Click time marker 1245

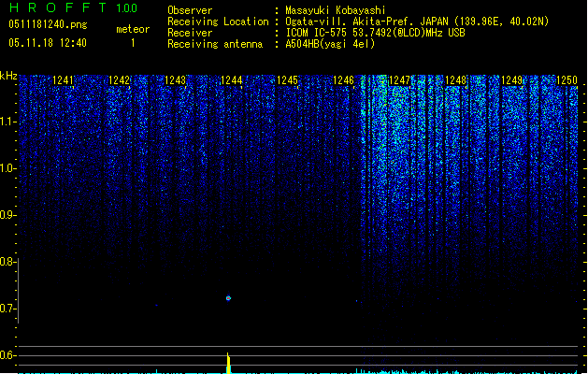coord(287,80)
